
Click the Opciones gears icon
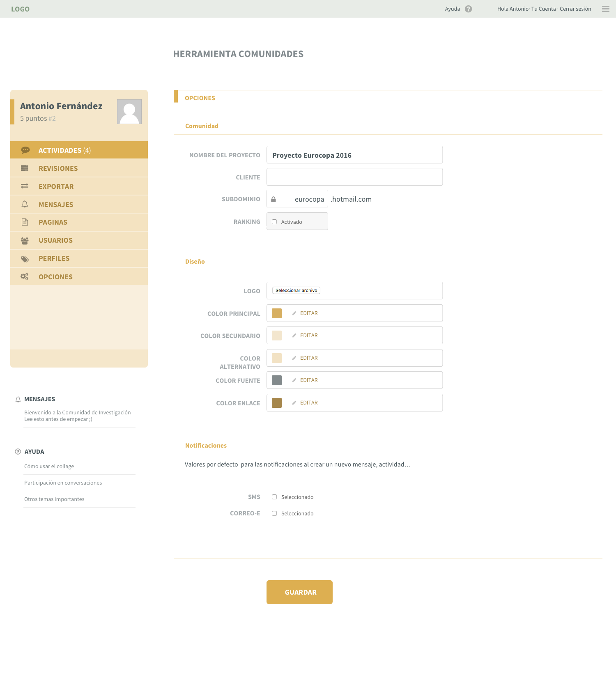25,277
